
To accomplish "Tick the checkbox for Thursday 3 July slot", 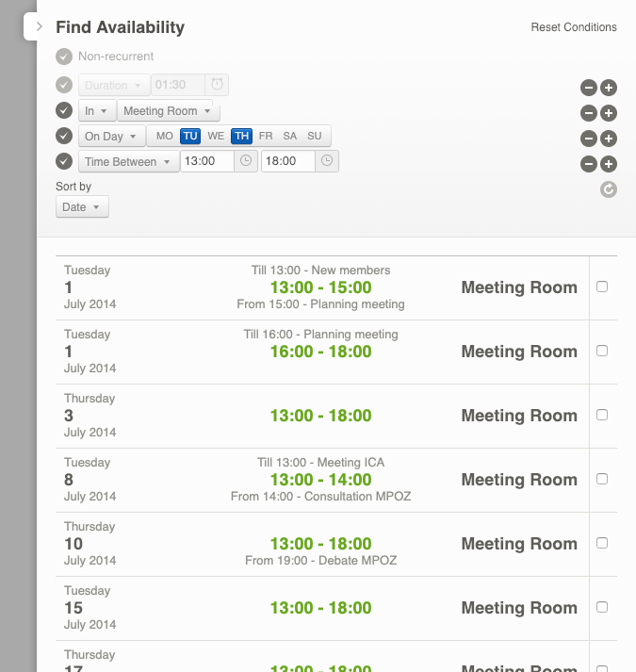I will pos(602,415).
